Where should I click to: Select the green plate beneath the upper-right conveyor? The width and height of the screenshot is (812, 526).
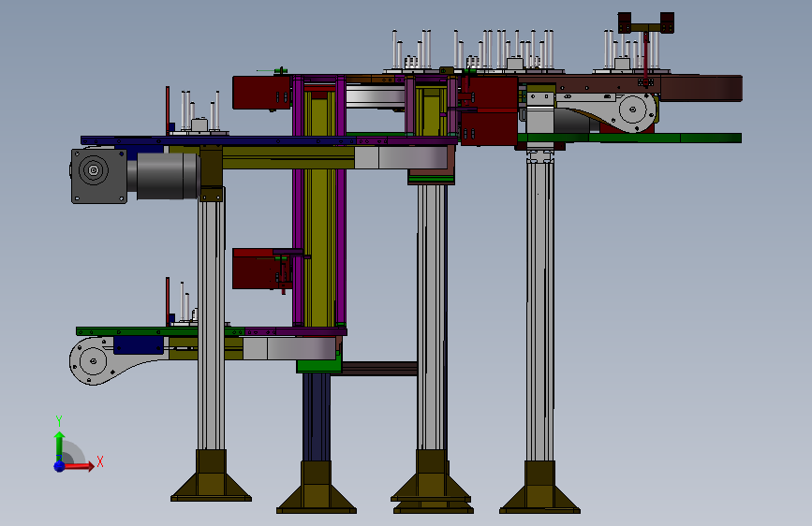[x=629, y=138]
